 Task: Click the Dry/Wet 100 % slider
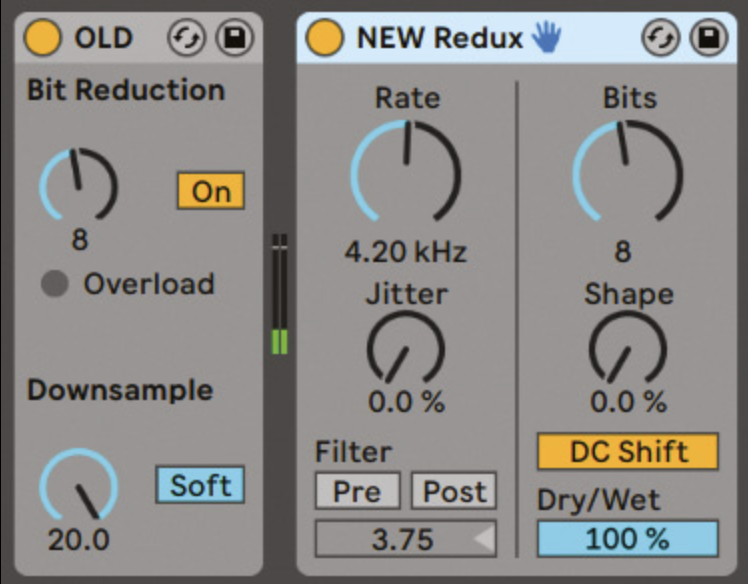click(628, 539)
